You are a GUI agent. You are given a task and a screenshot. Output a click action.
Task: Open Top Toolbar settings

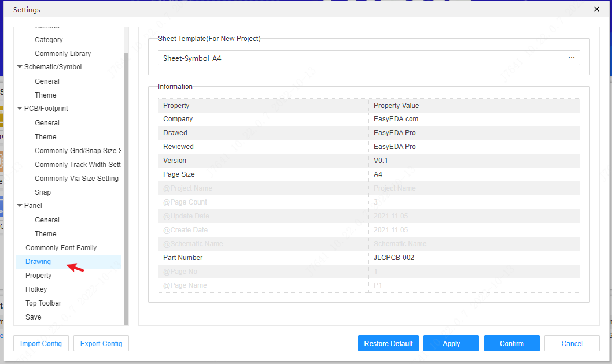tap(43, 303)
